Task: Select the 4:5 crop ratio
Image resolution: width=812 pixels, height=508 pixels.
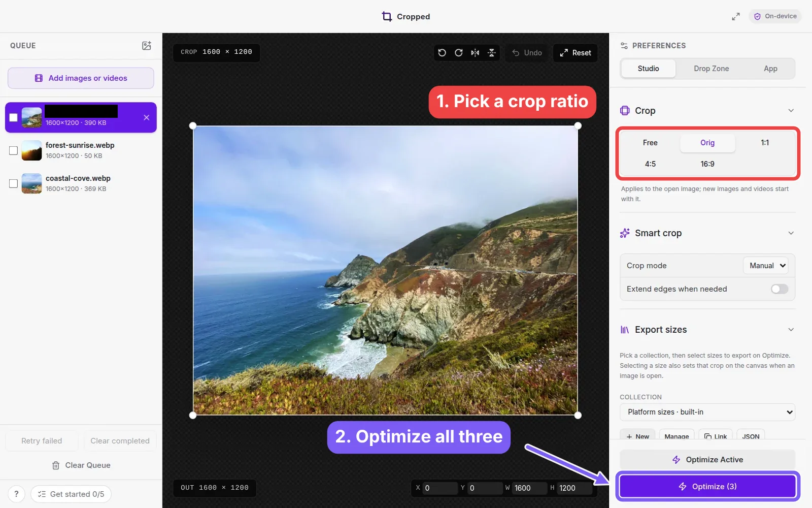Action: pyautogui.click(x=650, y=164)
